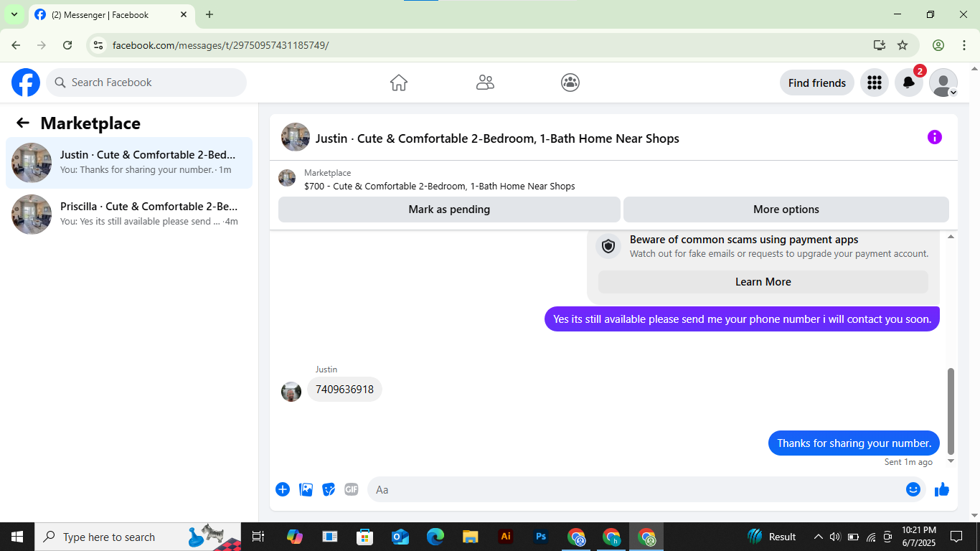
Task: Click the browser address bar URL
Action: [x=220, y=45]
